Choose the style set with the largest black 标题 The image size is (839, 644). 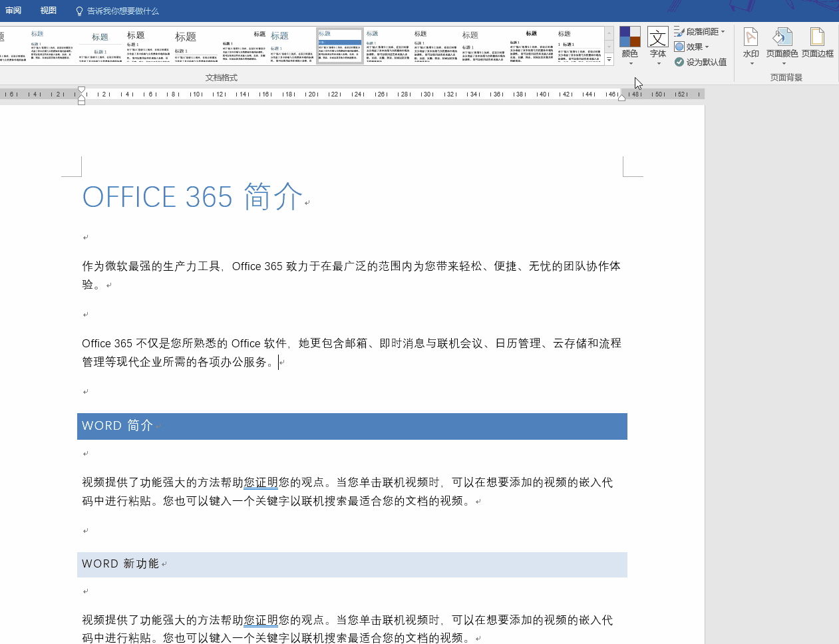pos(196,46)
